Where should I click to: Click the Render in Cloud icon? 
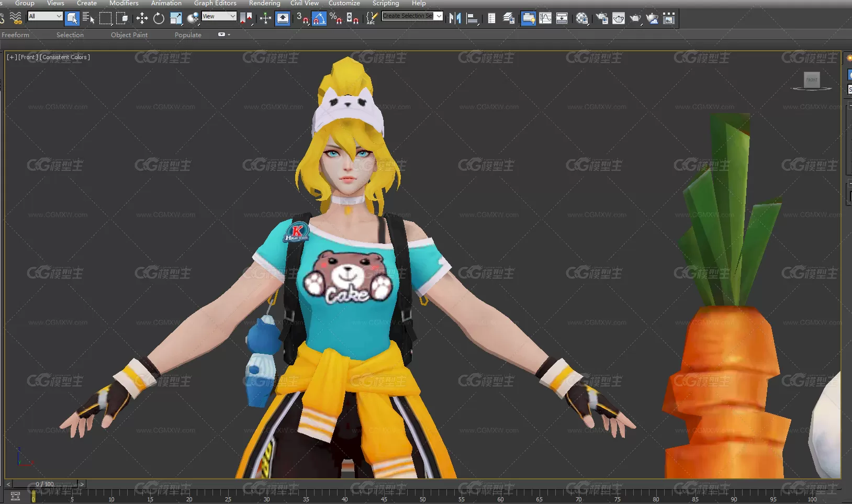[x=652, y=19]
